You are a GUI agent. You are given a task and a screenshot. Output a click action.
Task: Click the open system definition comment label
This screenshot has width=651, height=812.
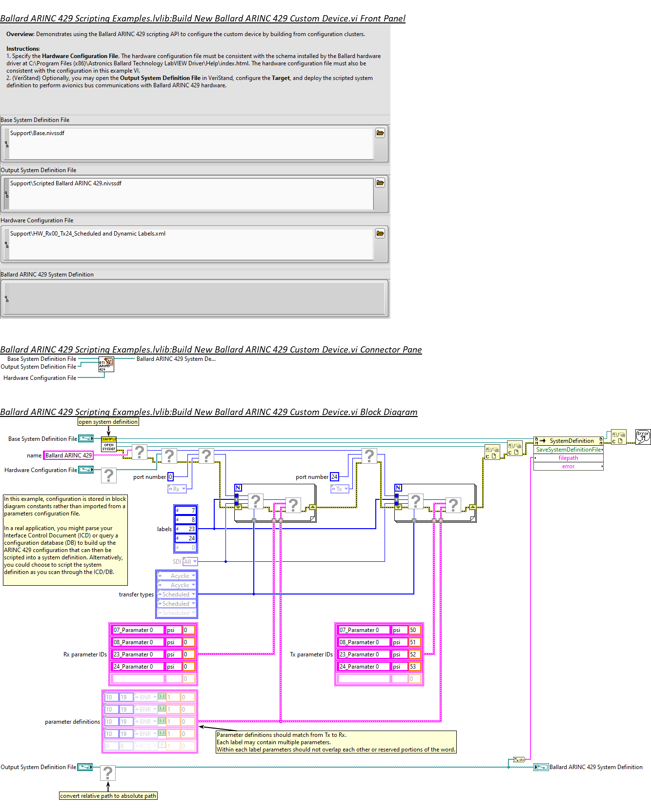pos(108,422)
